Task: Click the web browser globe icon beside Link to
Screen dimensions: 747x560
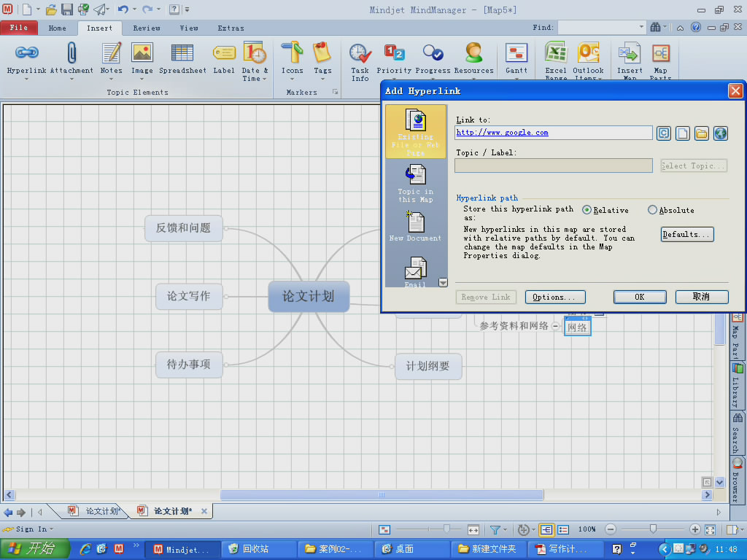Action: tap(720, 133)
